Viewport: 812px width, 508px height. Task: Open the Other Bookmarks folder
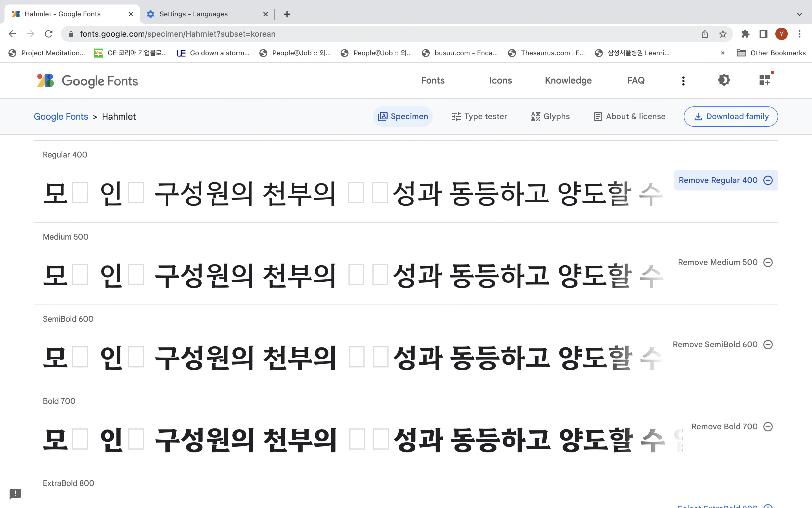coord(771,53)
